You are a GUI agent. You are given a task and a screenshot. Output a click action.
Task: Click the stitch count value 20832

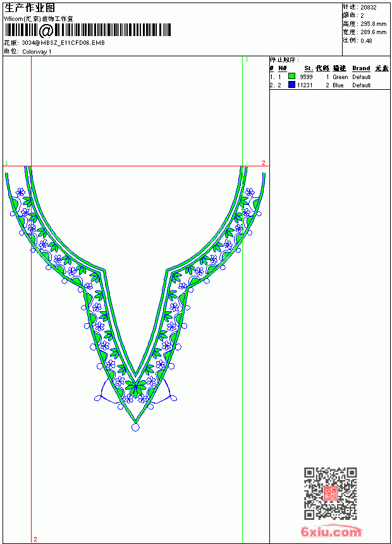(x=369, y=8)
